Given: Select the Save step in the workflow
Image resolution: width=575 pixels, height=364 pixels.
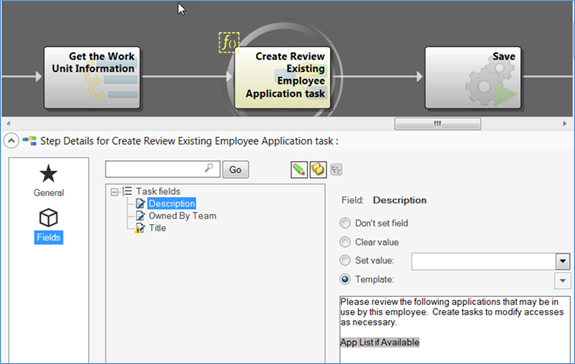Looking at the screenshot, I should tap(473, 77).
